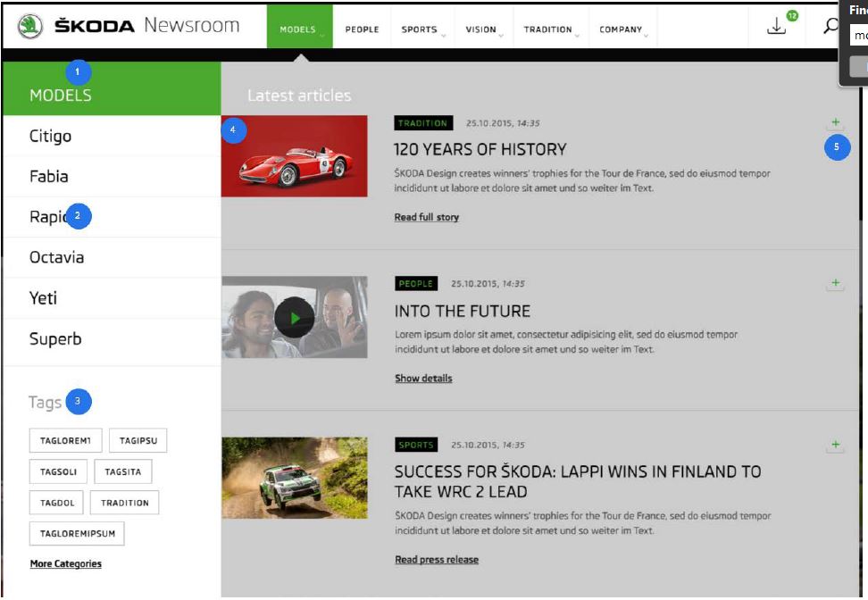
Task: Click the TAGLOREMIPSUM tag
Action: tap(77, 534)
